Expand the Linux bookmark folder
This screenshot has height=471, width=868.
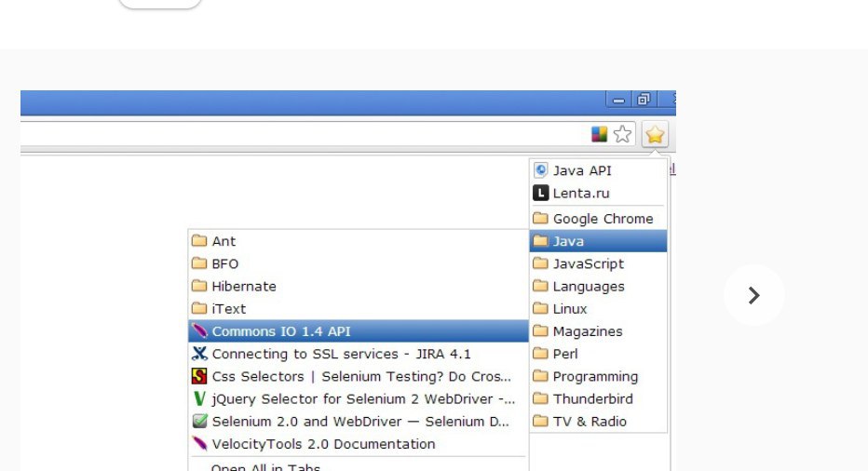tap(599, 309)
